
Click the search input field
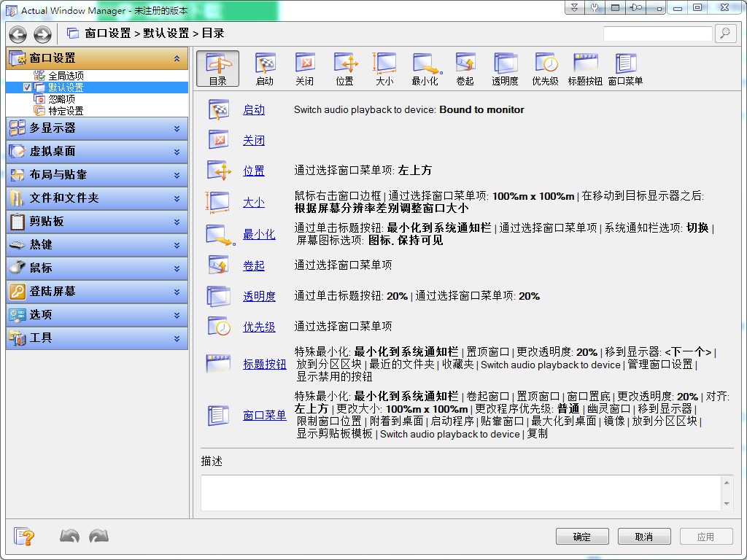(x=657, y=34)
